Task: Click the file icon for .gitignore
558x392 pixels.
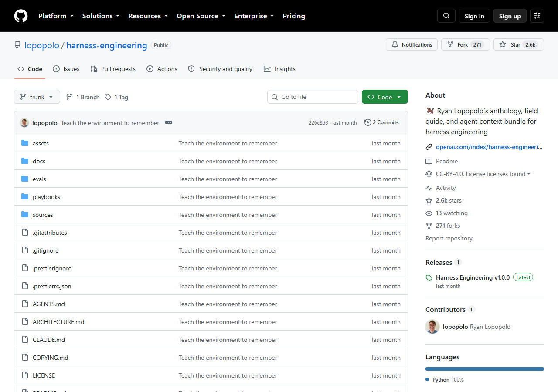Action: click(25, 250)
